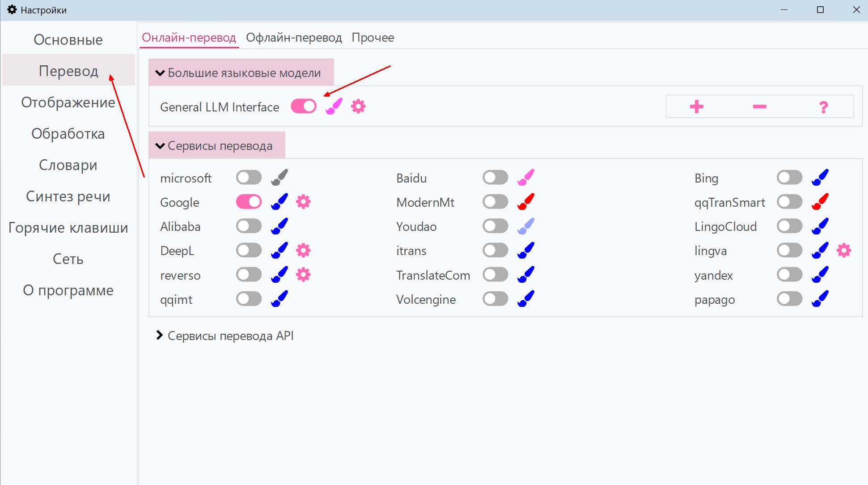Click the brush icon next to qqimt
The width and height of the screenshot is (868, 485).
279,298
